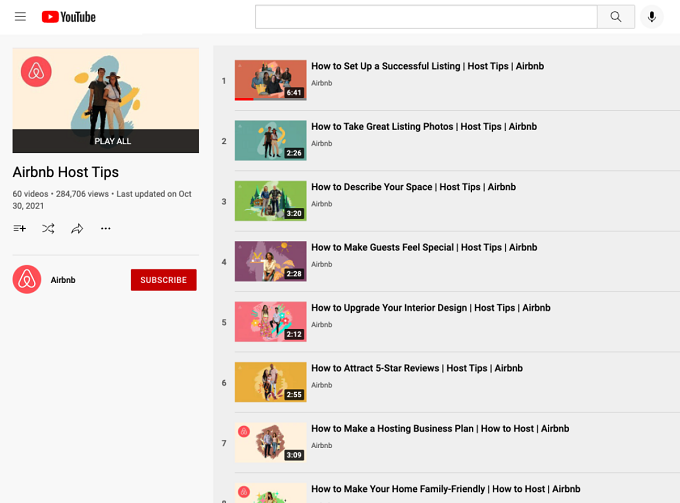Open the Airbnb channel name link

(x=63, y=280)
